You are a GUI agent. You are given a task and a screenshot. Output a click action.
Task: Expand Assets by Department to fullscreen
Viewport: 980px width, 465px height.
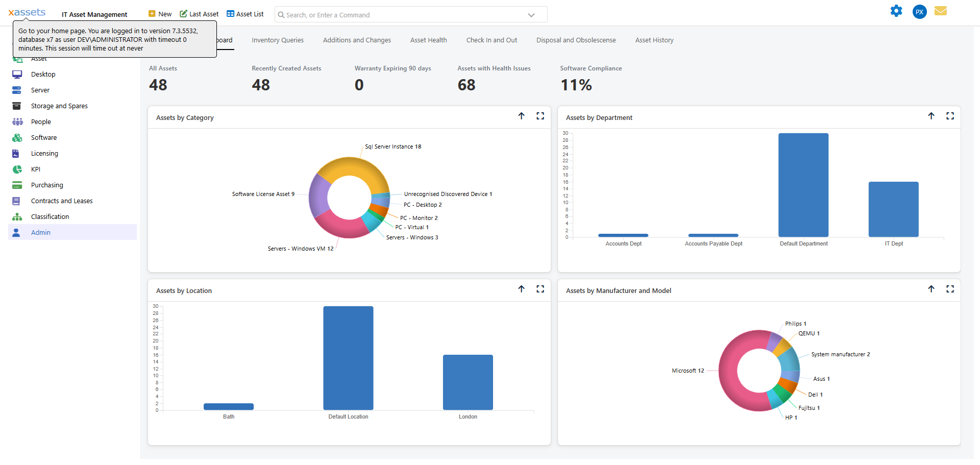[x=950, y=116]
